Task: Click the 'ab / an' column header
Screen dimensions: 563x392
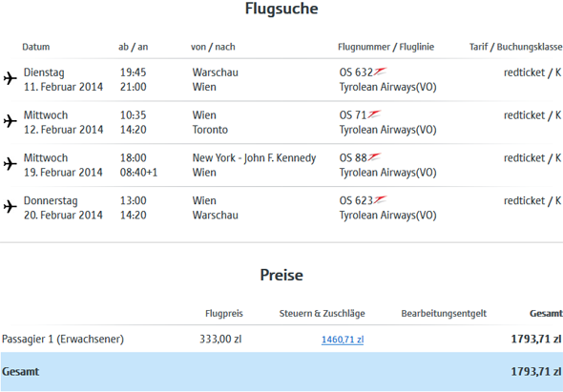Action: click(x=134, y=47)
